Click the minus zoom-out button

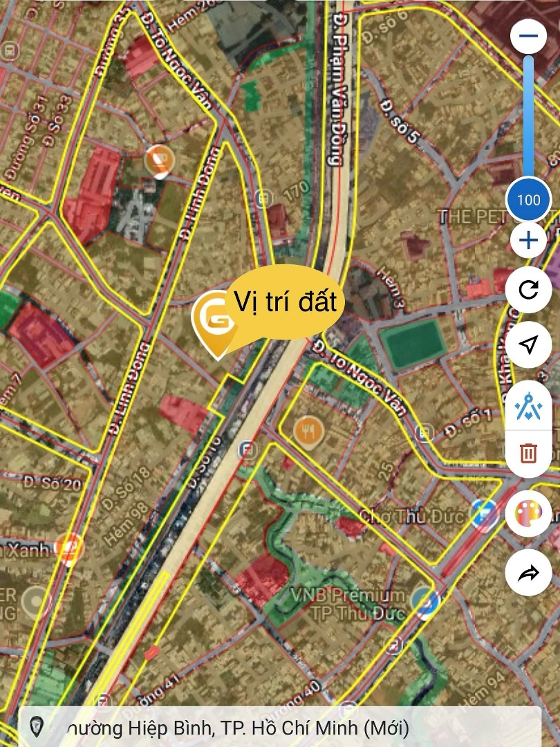pos(528,36)
